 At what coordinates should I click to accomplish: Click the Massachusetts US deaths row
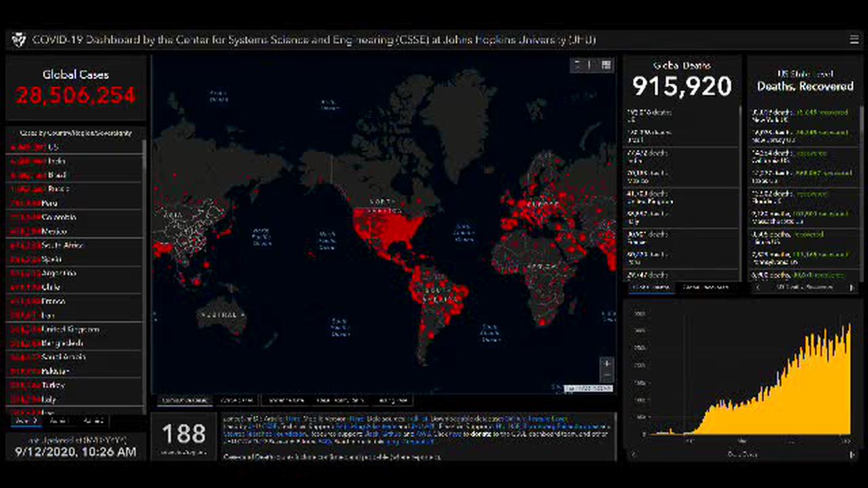pos(803,218)
